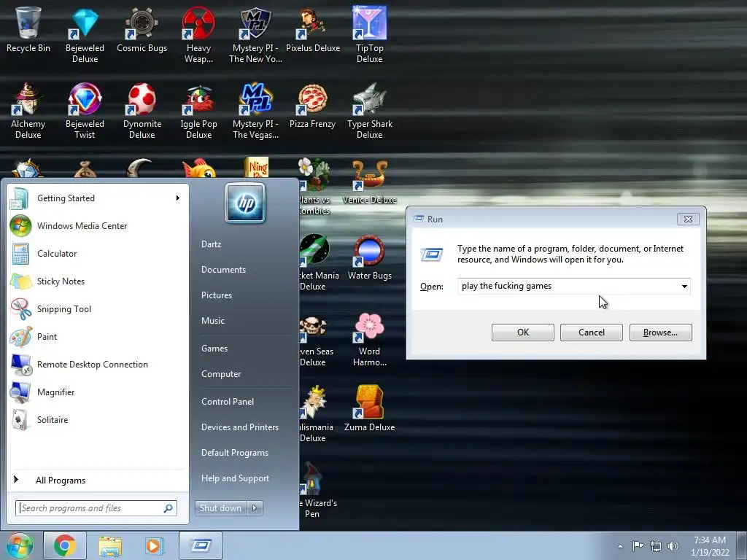Screen dimensions: 747x560
Task: Open Iggle Pop Deluxe shortcut
Action: (x=198, y=111)
